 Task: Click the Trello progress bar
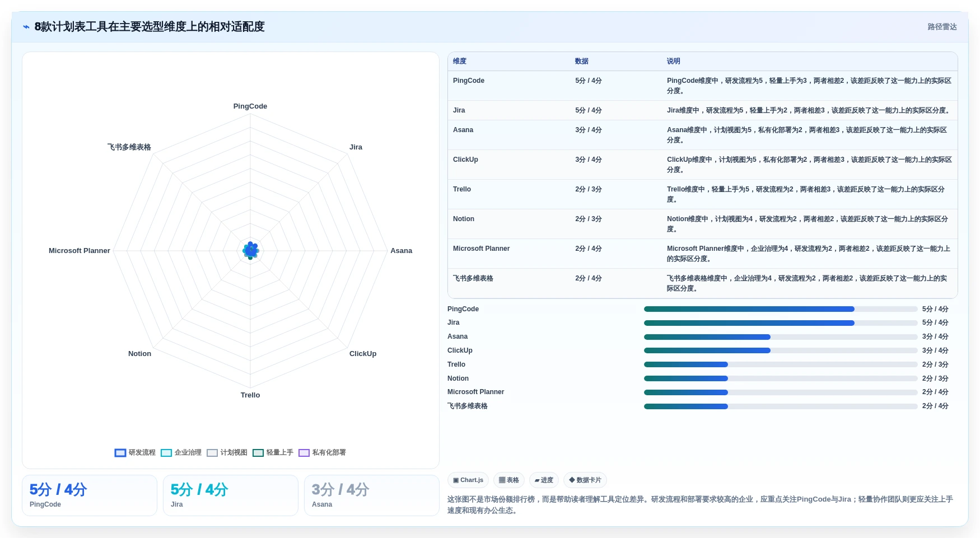[781, 364]
